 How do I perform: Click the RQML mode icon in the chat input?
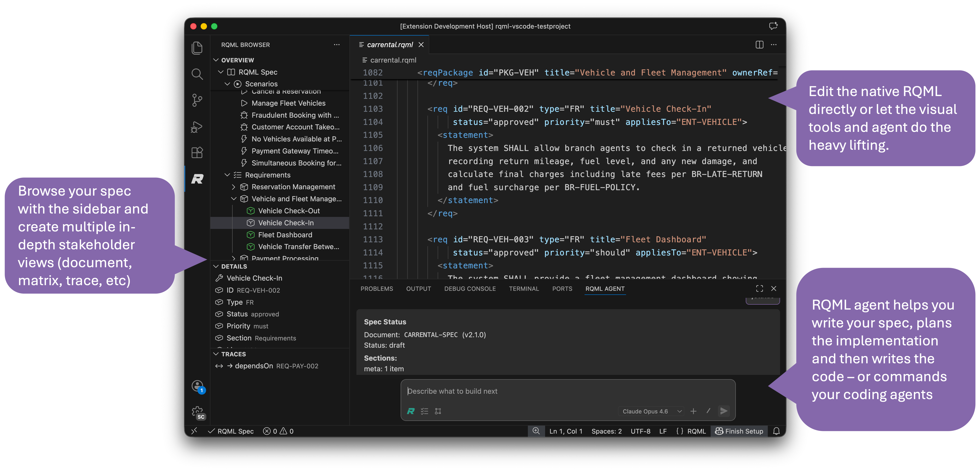point(410,411)
